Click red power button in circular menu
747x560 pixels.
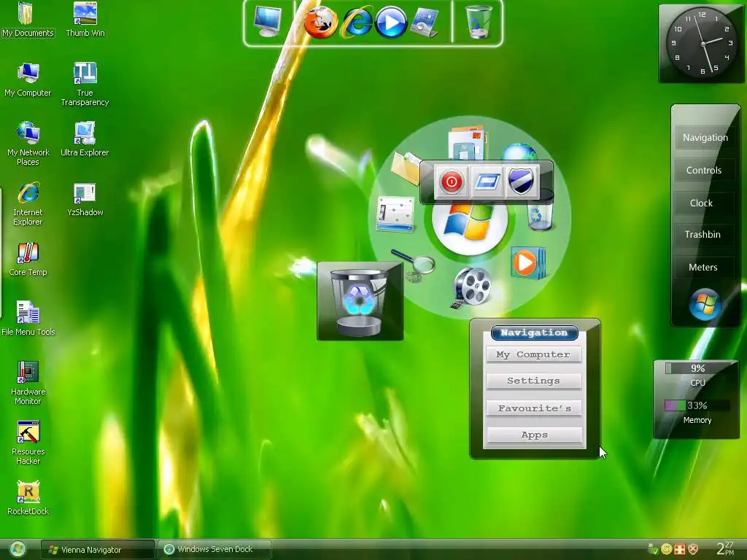[x=451, y=182]
